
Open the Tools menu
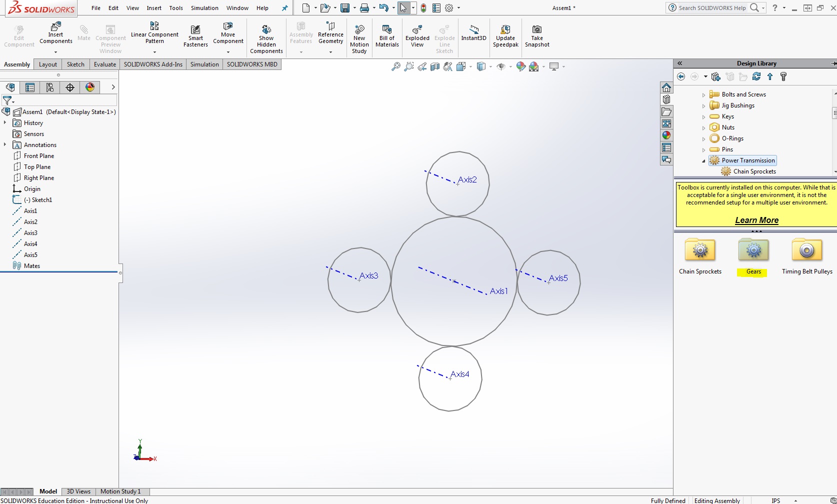pyautogui.click(x=176, y=8)
